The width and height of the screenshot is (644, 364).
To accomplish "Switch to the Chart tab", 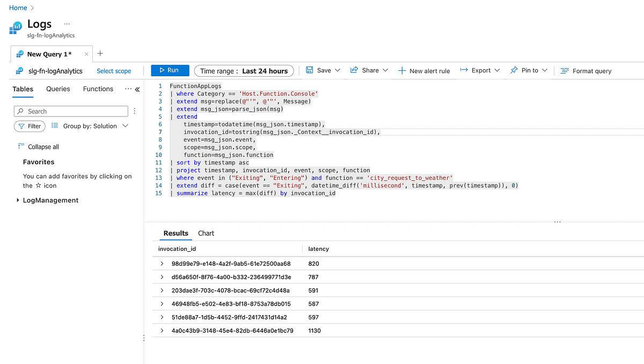I will (x=206, y=233).
